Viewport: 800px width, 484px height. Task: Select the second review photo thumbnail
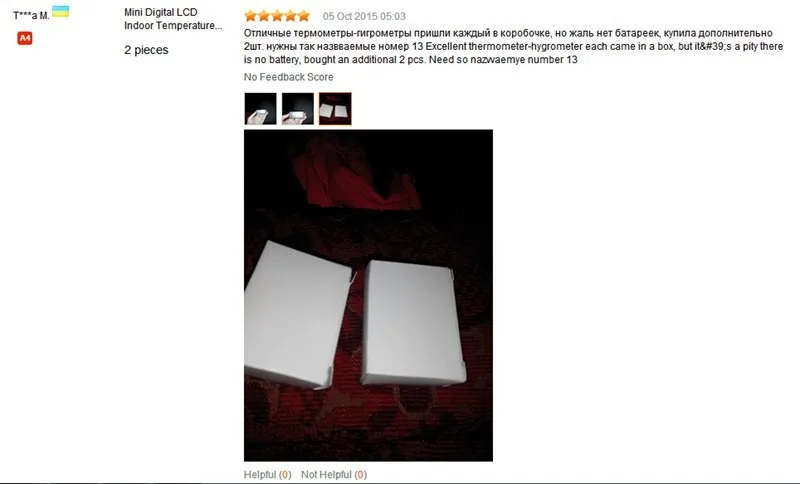click(298, 109)
